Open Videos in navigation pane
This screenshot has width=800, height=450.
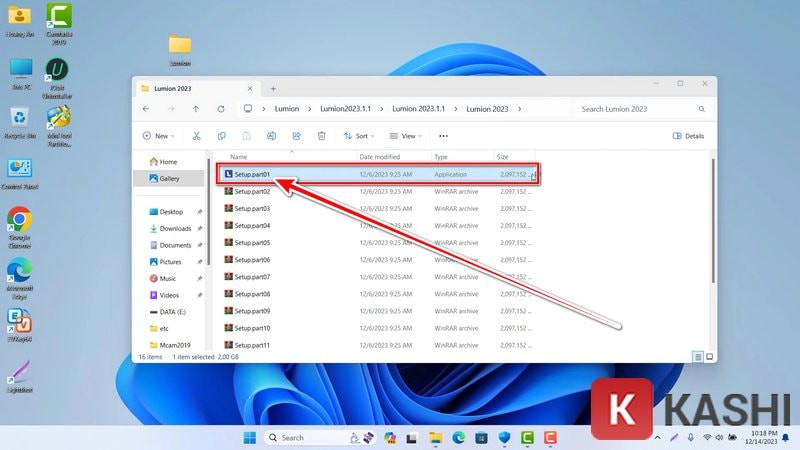point(171,295)
